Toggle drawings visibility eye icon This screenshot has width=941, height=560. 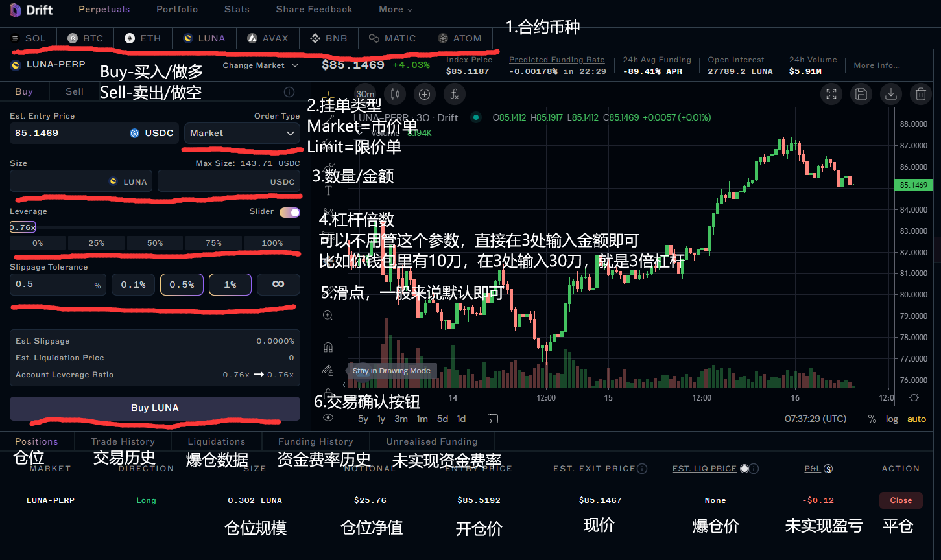pyautogui.click(x=328, y=418)
